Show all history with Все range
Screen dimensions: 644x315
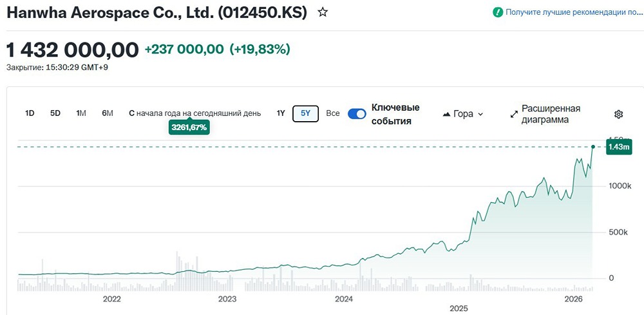(x=332, y=113)
